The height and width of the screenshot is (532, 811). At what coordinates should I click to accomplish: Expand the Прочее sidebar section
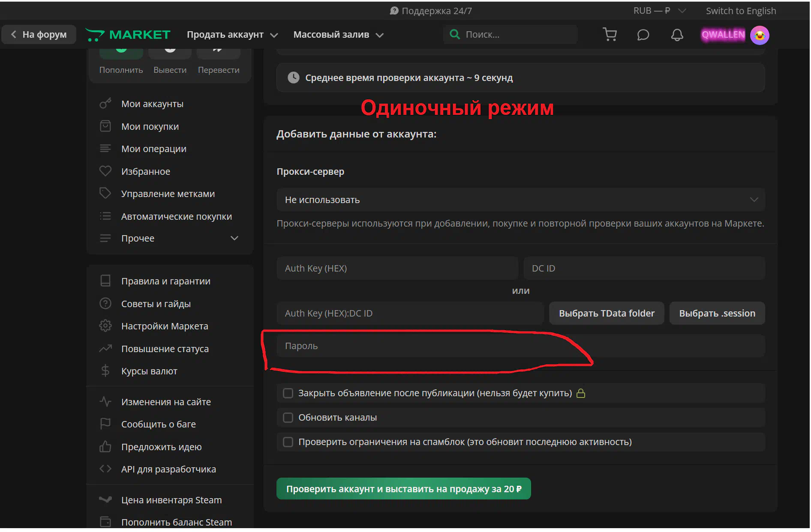click(x=234, y=238)
